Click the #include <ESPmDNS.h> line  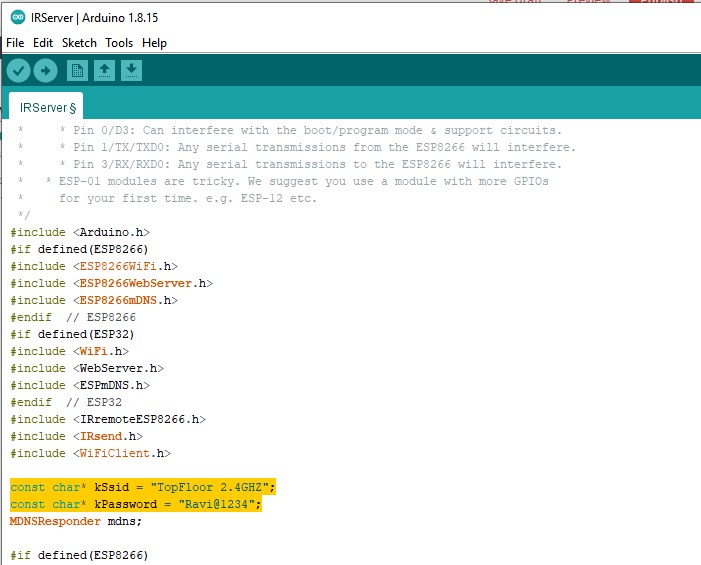point(80,385)
